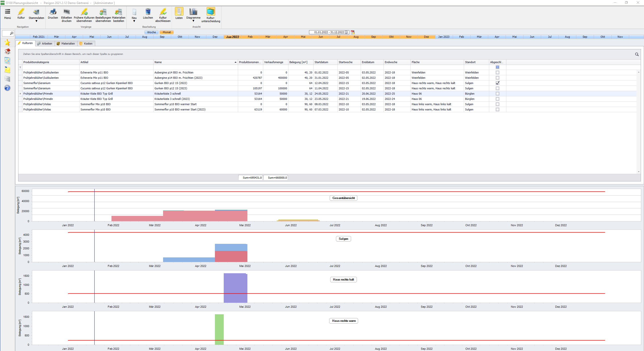
Task: Switch timeline to Woche view
Action: pyautogui.click(x=151, y=32)
